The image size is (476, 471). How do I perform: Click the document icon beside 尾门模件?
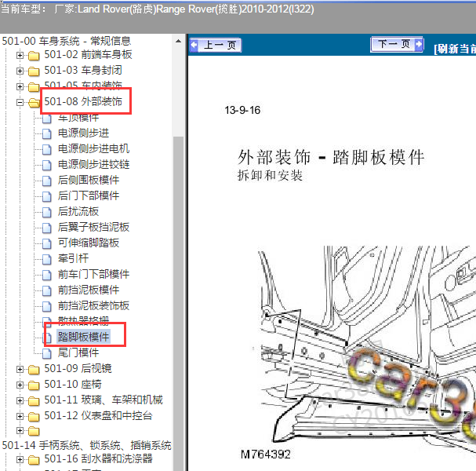coord(47,353)
